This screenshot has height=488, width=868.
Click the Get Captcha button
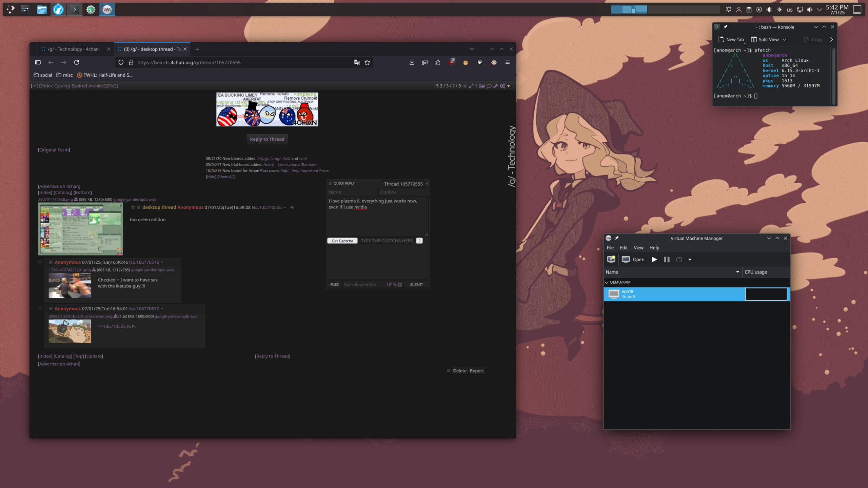[x=342, y=241]
